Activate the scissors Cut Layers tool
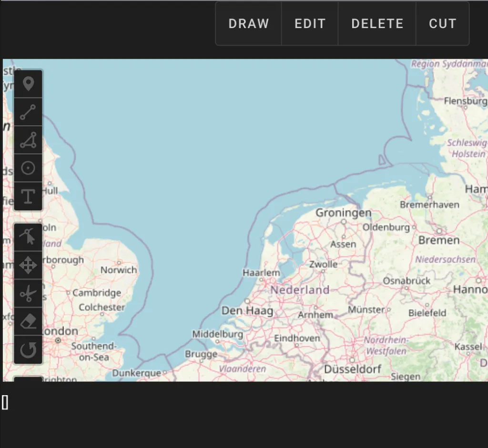Image resolution: width=488 pixels, height=448 pixels. click(28, 293)
